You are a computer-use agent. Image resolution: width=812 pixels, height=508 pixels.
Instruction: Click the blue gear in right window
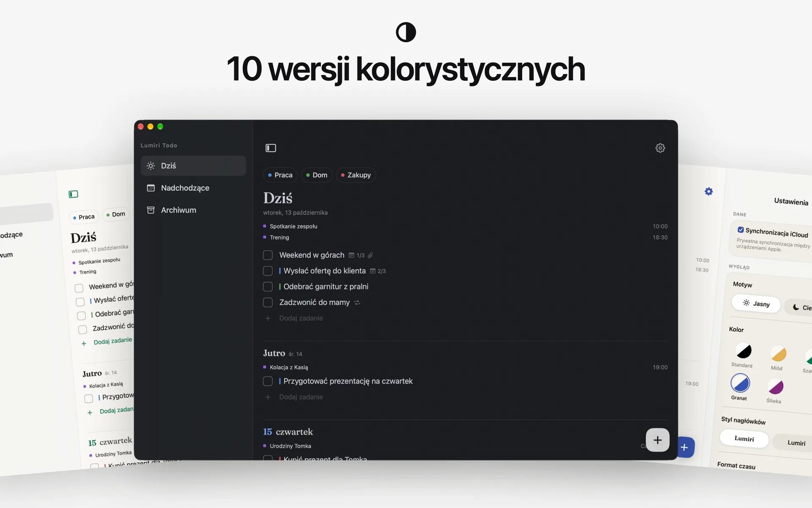coord(709,191)
